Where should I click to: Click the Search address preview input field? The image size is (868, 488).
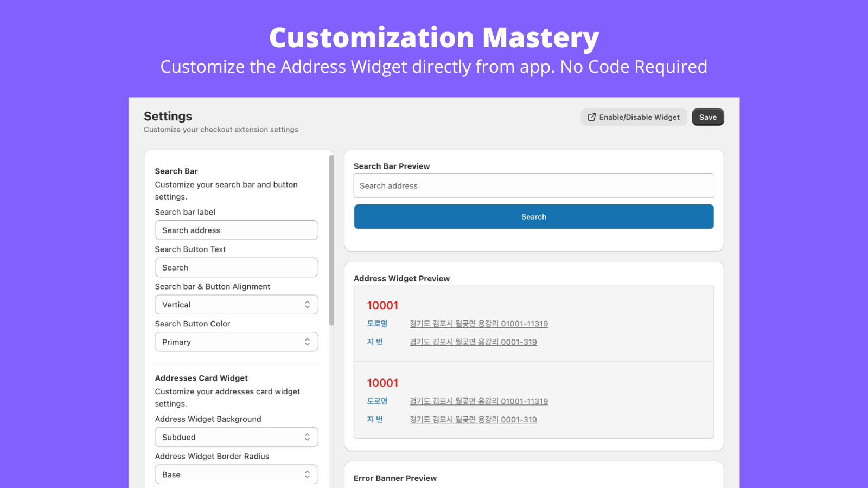[533, 185]
